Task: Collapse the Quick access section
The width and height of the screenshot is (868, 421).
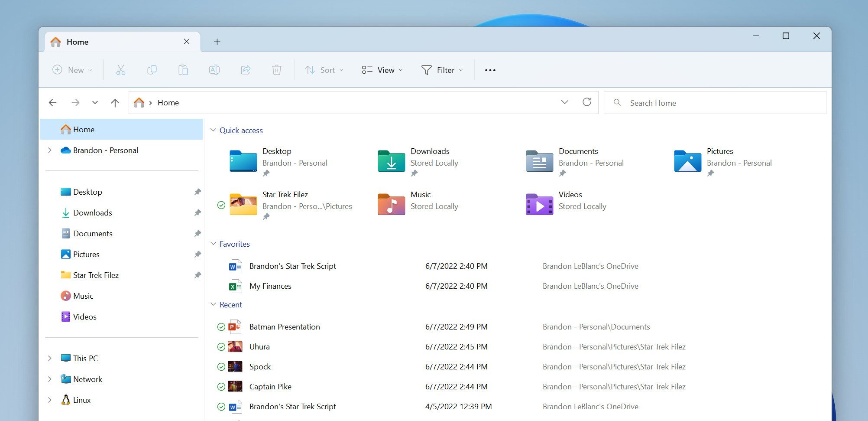Action: coord(213,130)
